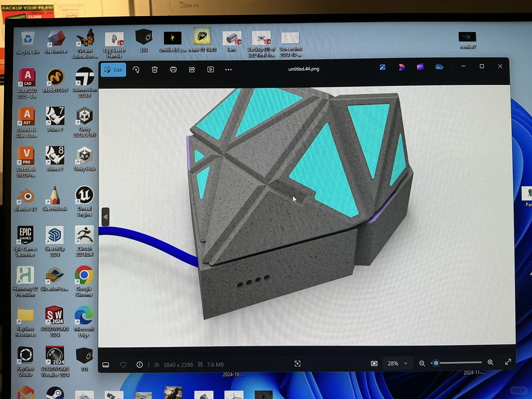Share the image using share icon
This screenshot has width=532, height=399.
pyautogui.click(x=192, y=69)
